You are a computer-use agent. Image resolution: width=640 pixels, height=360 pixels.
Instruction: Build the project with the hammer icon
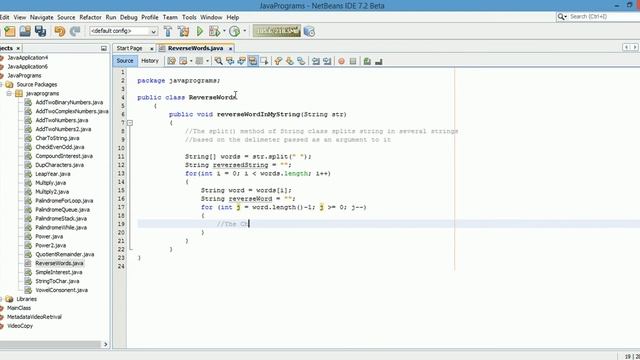[x=168, y=31]
